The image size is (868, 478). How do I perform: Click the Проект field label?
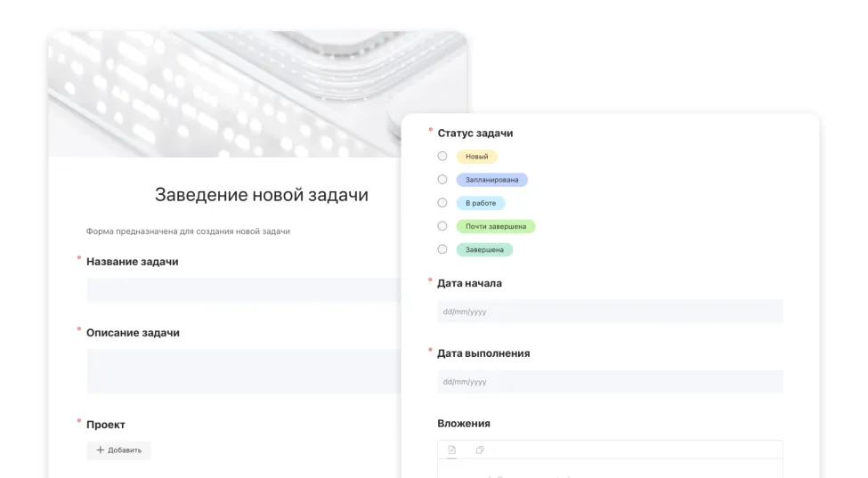click(x=106, y=425)
